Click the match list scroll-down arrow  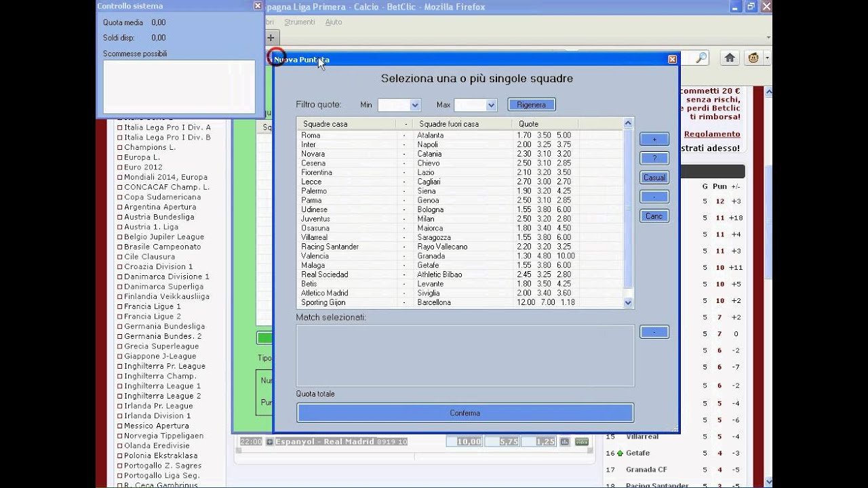[x=628, y=303]
